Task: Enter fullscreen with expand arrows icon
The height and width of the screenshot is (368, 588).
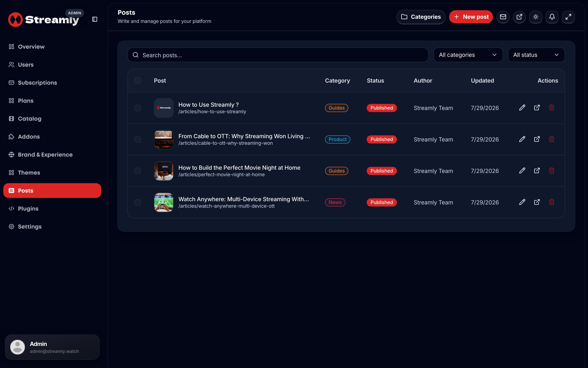Action: click(568, 17)
